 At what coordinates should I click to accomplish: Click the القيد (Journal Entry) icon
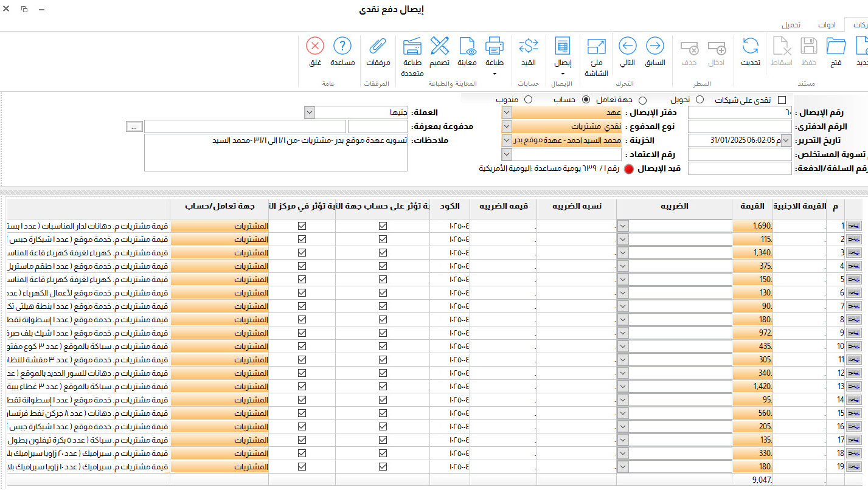coord(528,46)
